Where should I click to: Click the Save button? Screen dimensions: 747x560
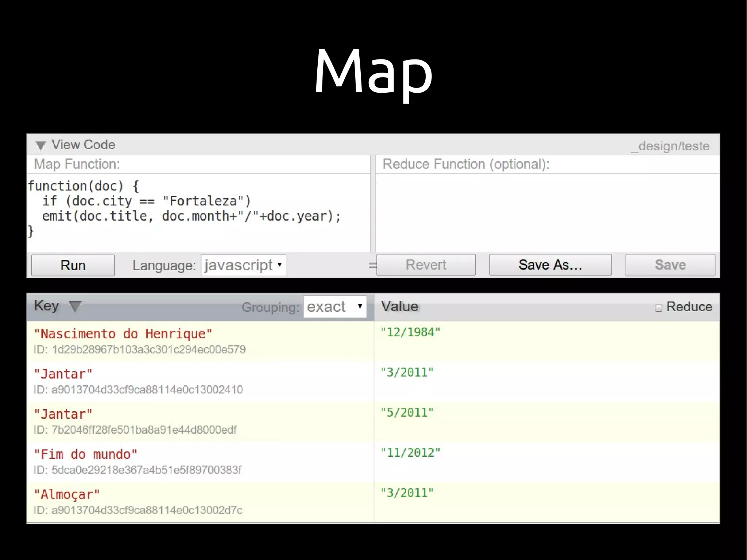pos(670,265)
